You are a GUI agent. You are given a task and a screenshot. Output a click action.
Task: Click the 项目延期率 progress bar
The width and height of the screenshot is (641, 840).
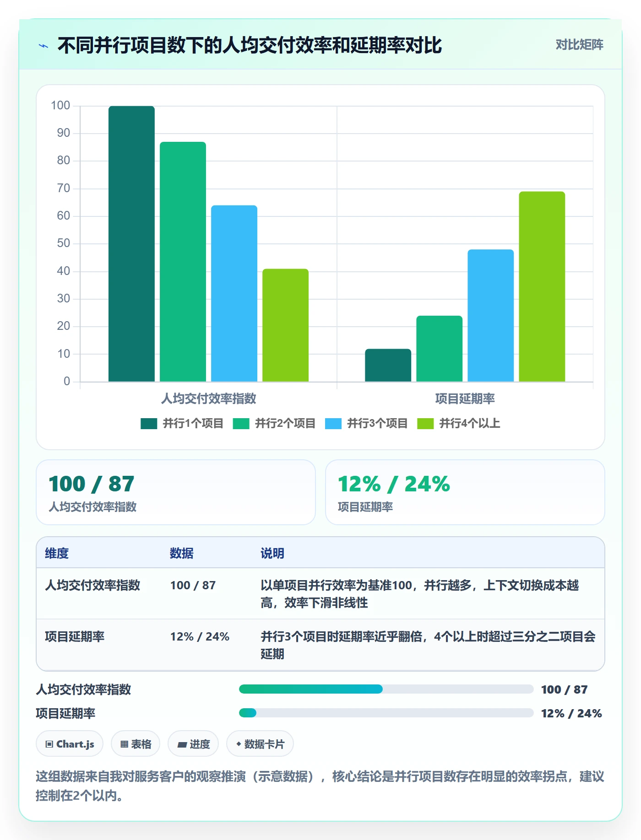(x=386, y=713)
